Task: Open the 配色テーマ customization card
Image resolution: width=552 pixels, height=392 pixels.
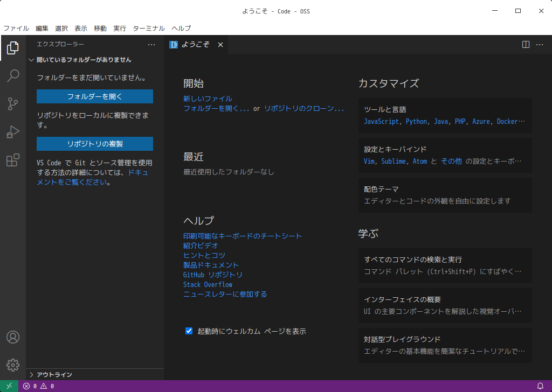Action: coord(445,195)
